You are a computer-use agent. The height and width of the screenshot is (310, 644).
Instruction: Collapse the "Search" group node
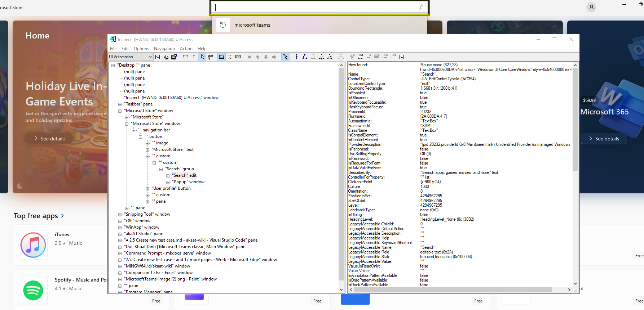[161, 169]
